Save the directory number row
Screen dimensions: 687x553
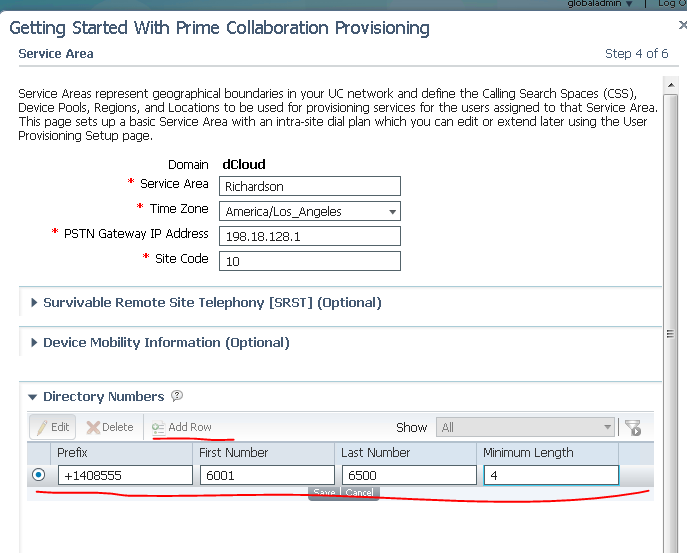[x=324, y=493]
